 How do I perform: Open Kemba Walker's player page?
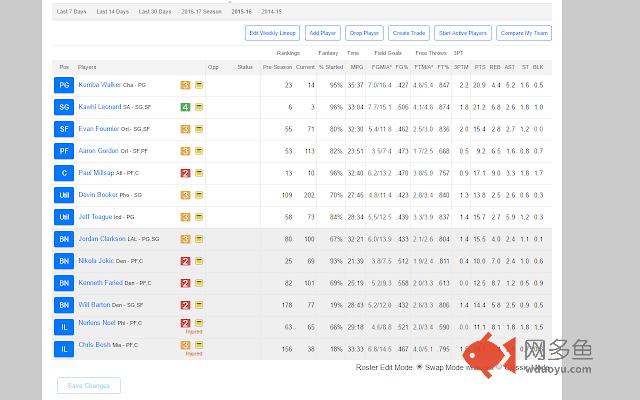(x=100, y=85)
